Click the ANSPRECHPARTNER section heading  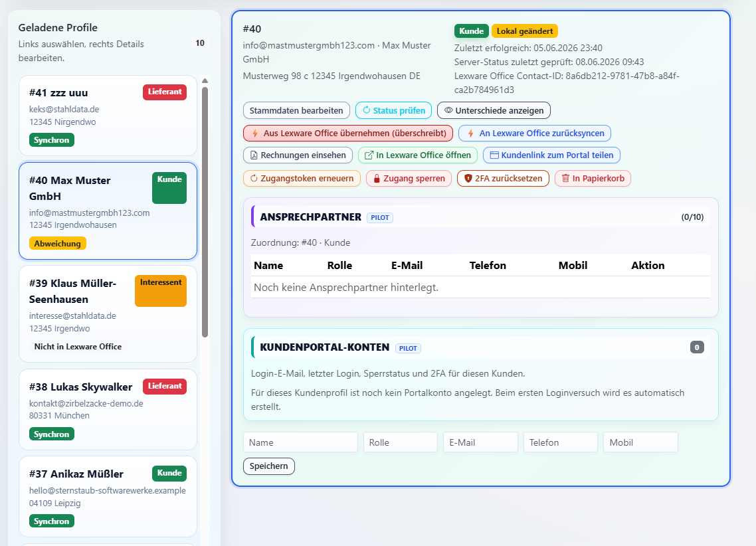tap(310, 217)
